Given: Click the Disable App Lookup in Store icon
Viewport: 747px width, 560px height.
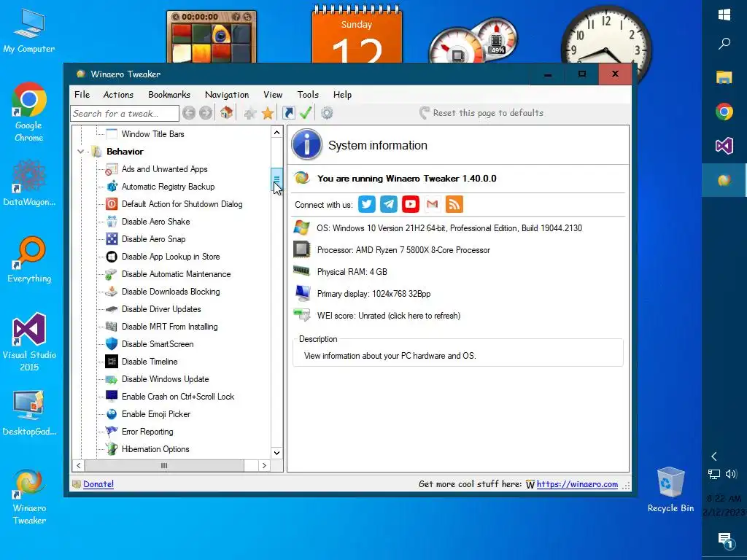Looking at the screenshot, I should [x=112, y=257].
